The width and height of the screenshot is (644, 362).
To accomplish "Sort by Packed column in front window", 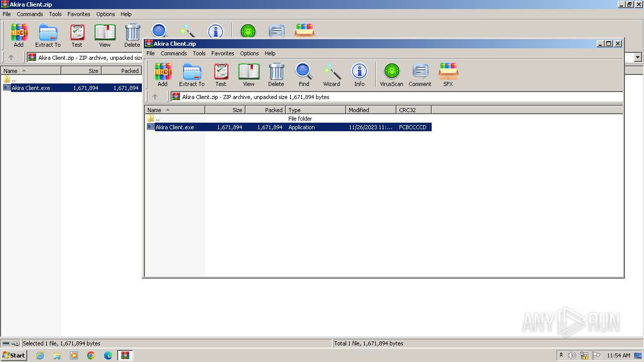I will 265,110.
